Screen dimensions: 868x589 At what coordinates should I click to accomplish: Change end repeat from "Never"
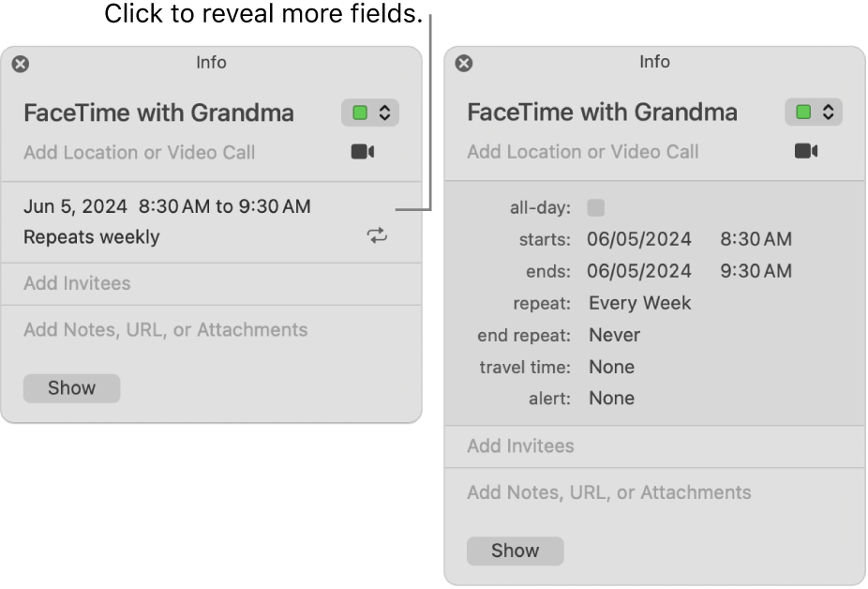point(614,335)
